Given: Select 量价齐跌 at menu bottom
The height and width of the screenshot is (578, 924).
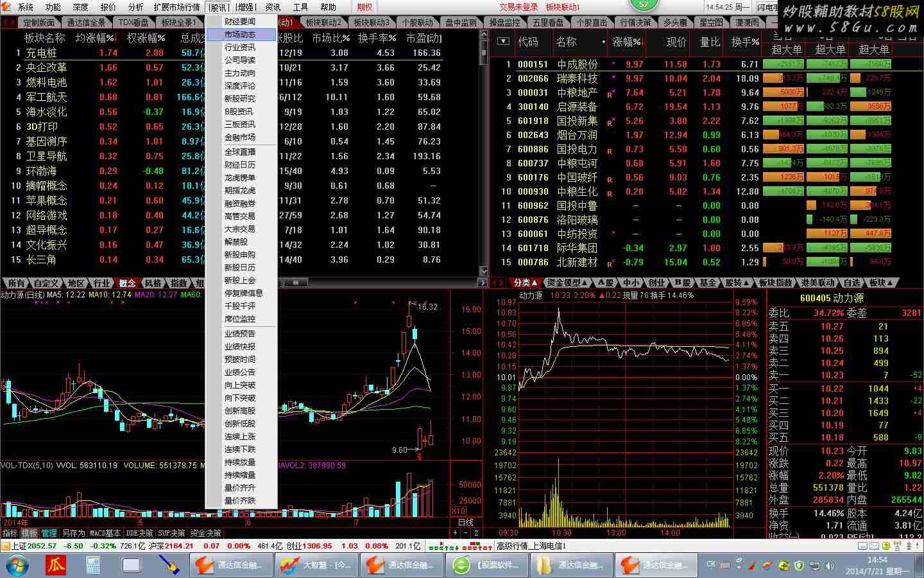Looking at the screenshot, I should coord(241,501).
